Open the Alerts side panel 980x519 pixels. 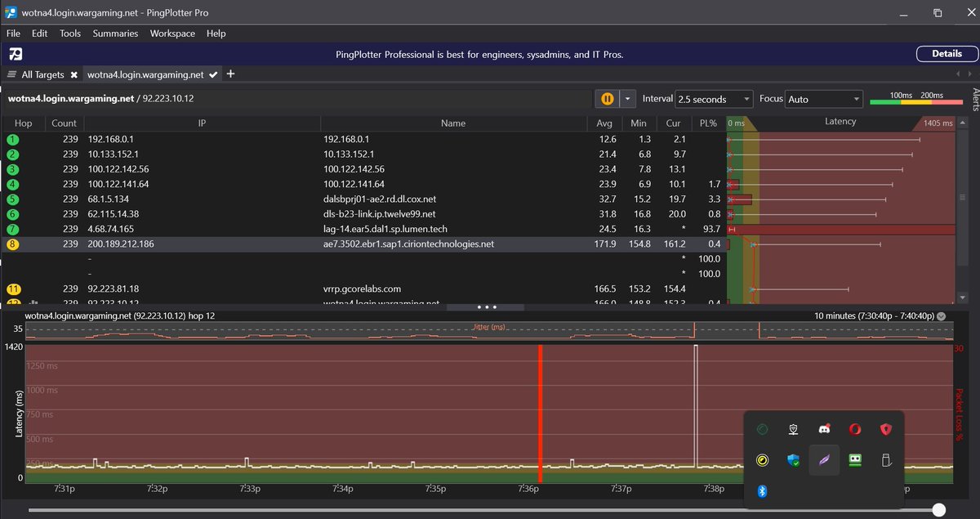point(974,99)
